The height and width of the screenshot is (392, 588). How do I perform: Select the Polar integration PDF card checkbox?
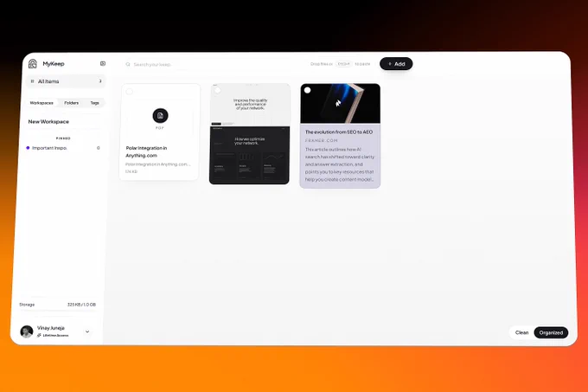[x=130, y=92]
